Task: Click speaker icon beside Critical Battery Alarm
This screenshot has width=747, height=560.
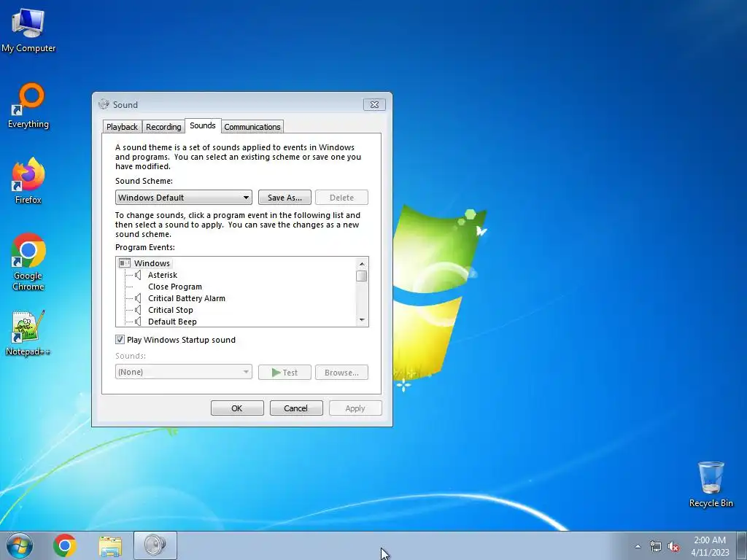Action: point(138,298)
